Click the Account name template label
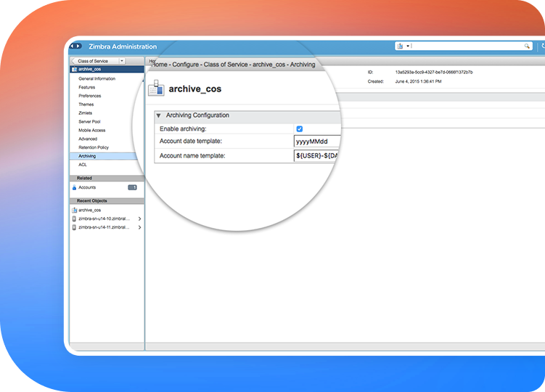 point(192,156)
